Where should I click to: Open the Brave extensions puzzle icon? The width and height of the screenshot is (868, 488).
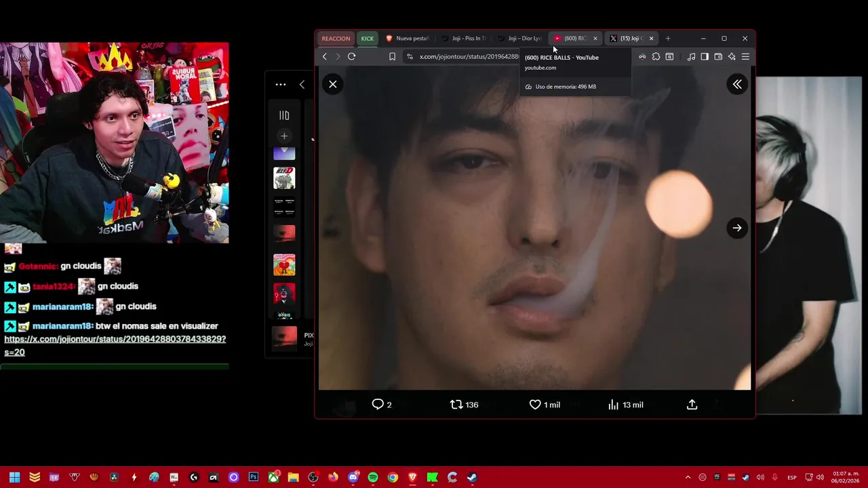[x=656, y=57]
